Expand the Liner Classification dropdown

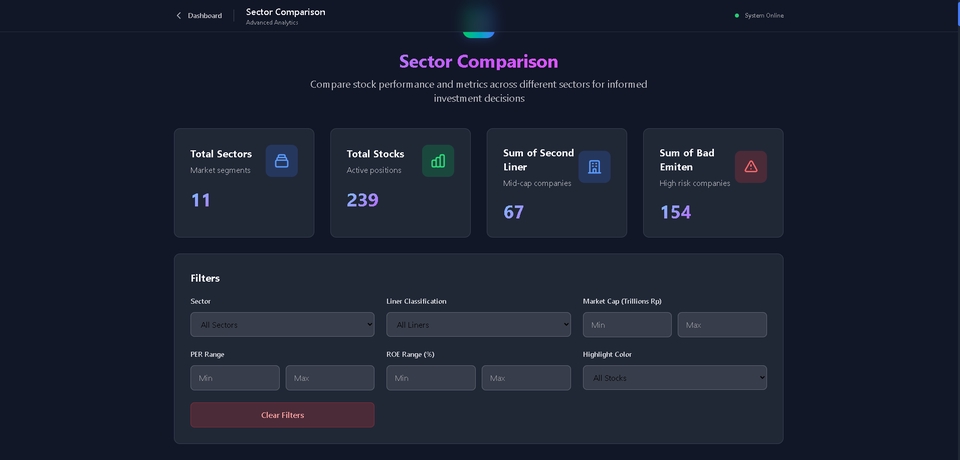[x=478, y=325]
